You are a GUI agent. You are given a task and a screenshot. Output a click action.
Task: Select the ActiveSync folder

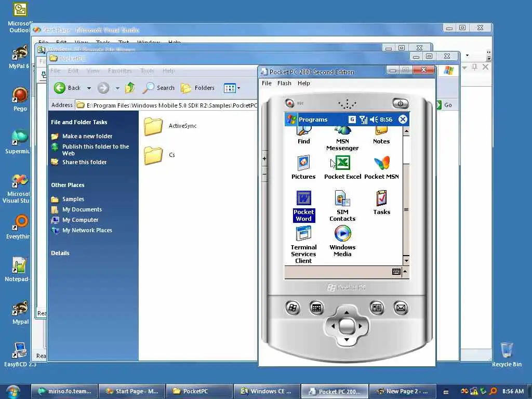170,126
